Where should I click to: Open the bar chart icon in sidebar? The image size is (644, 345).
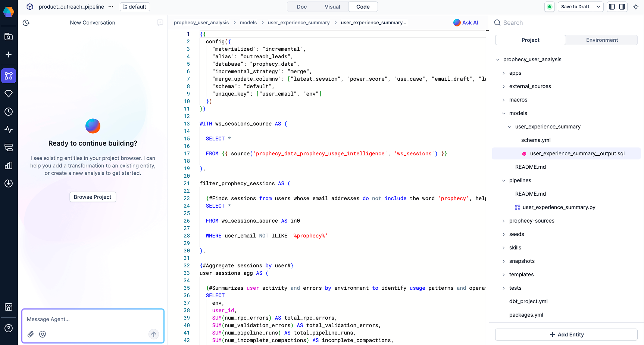[9, 165]
